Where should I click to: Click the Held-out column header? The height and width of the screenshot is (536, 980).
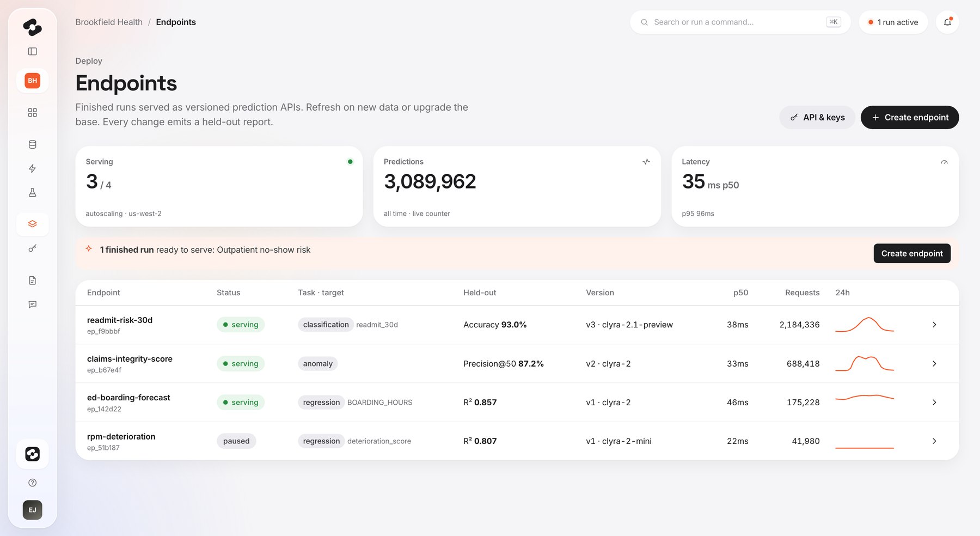pyautogui.click(x=480, y=293)
